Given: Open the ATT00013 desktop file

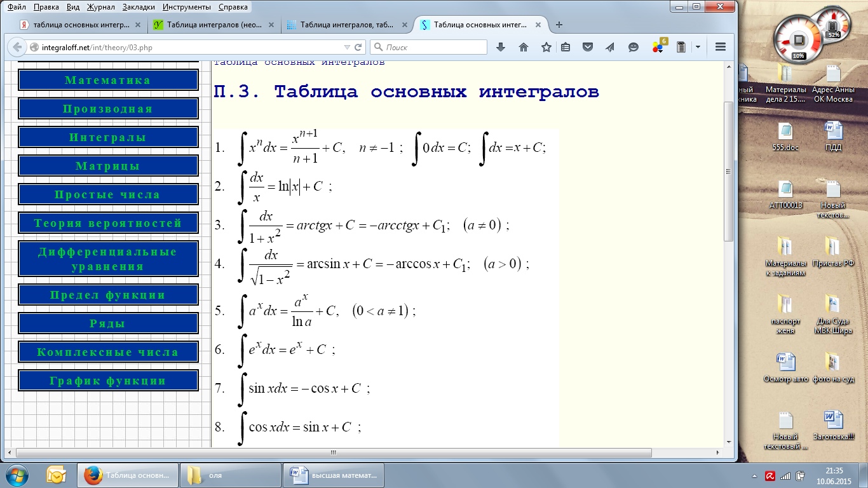Looking at the screenshot, I should click(787, 194).
